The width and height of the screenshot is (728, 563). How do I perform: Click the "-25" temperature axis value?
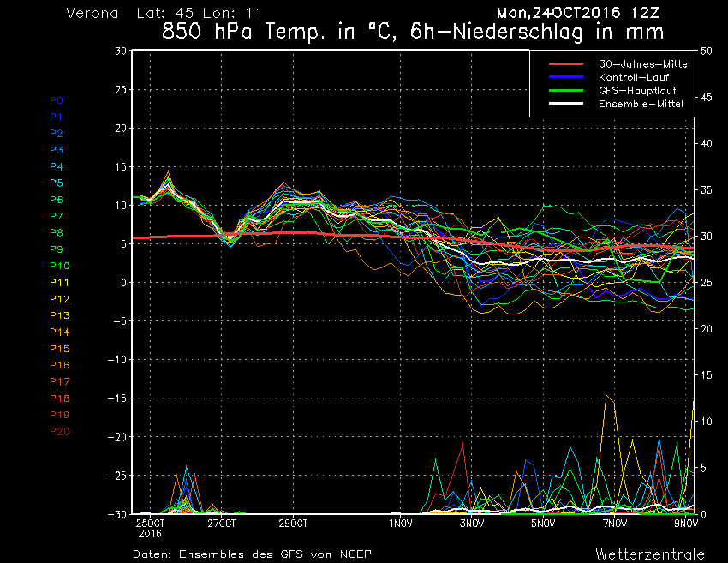117,476
